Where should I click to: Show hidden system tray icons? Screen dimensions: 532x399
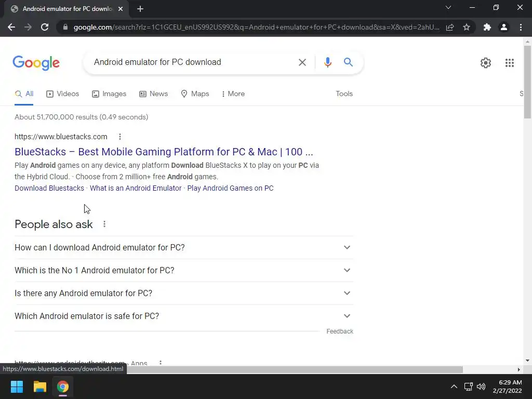coord(454,387)
